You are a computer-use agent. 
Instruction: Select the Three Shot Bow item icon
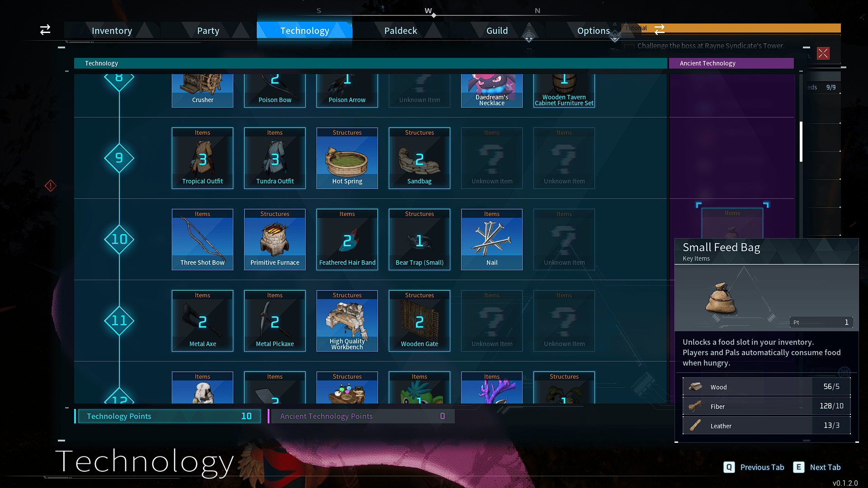pos(203,238)
